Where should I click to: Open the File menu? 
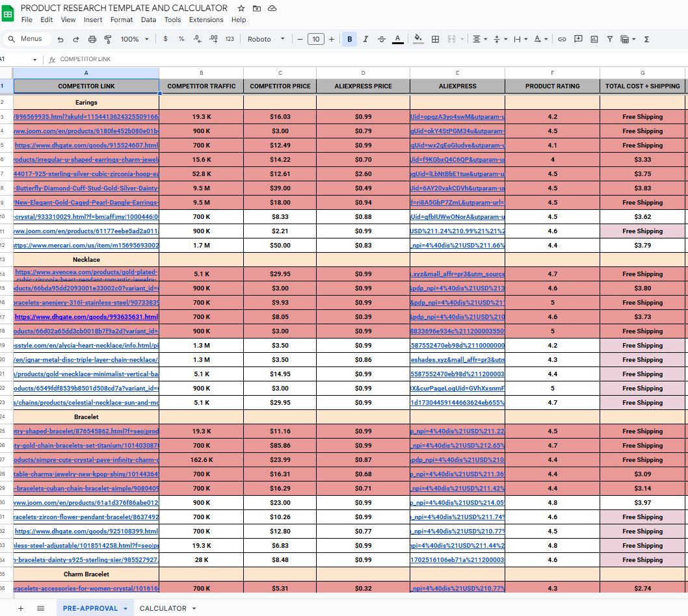27,19
